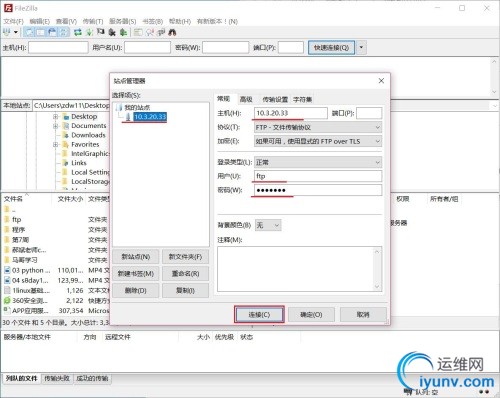Switch to the 成功的传输 queue tab
Image resolution: width=500 pixels, height=398 pixels.
point(92,378)
